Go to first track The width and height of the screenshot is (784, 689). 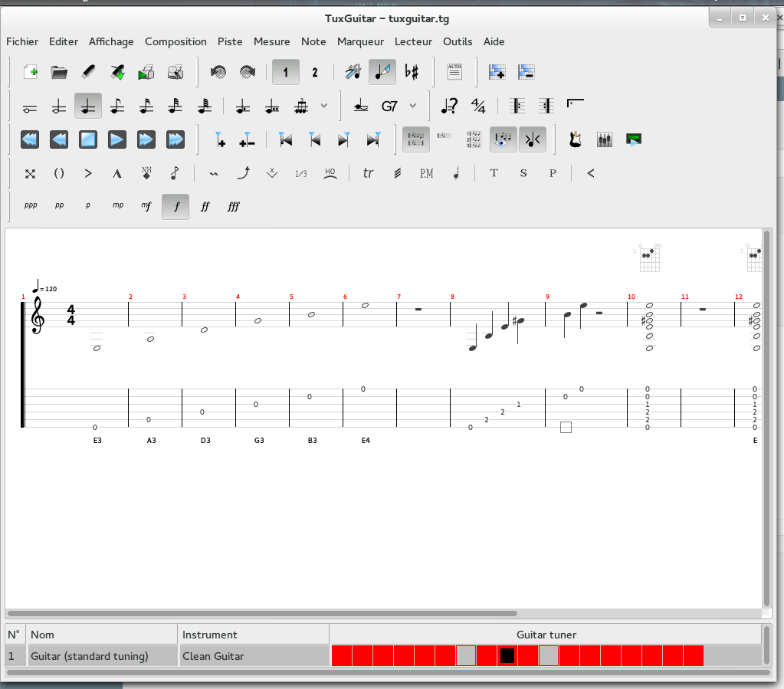click(30, 139)
